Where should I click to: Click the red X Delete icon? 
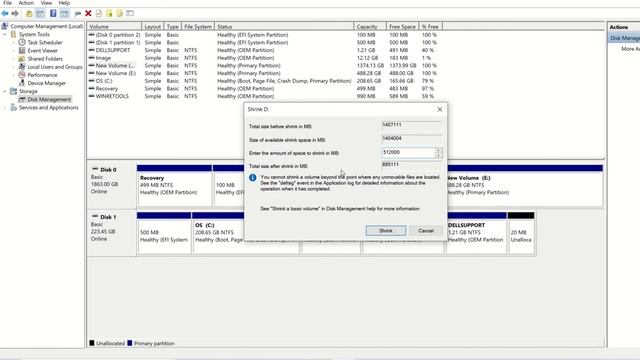[88, 13]
